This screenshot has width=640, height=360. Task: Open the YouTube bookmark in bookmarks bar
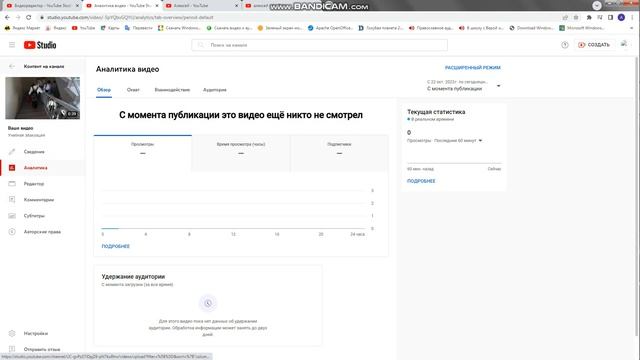click(83, 28)
